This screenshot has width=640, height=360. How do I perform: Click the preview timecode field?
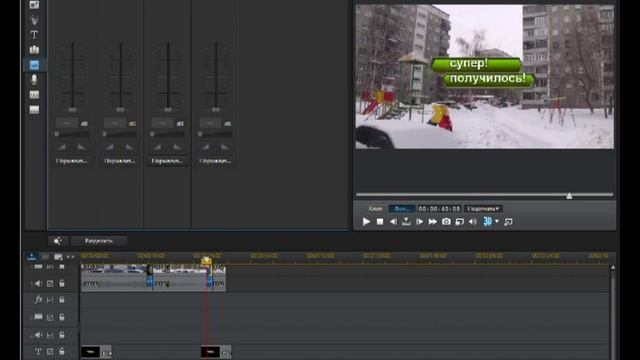tap(440, 209)
